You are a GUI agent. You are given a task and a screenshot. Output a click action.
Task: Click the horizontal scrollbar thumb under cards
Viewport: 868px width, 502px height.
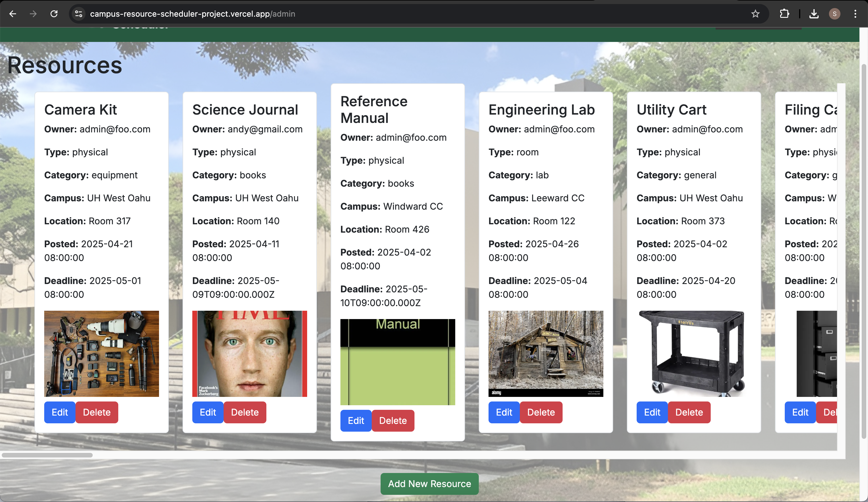point(47,455)
